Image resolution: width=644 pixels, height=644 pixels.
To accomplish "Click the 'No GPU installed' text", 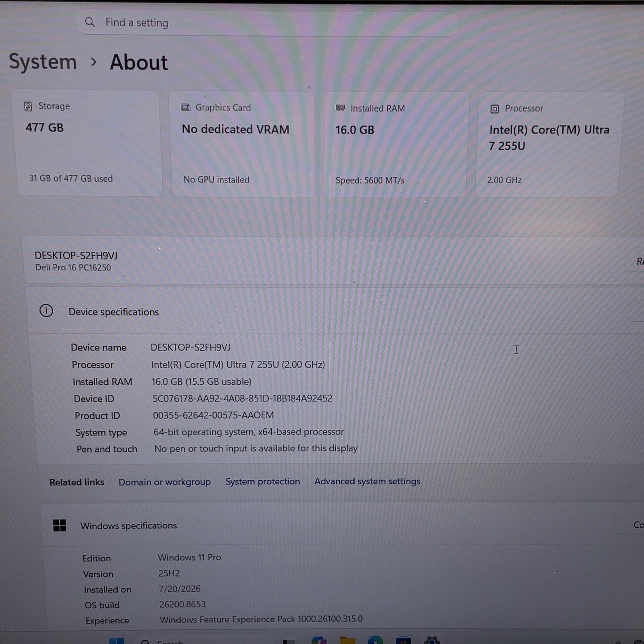I will tap(216, 180).
